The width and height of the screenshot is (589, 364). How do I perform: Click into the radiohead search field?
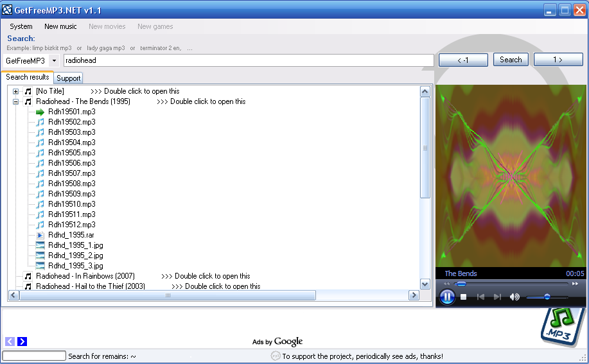[249, 60]
